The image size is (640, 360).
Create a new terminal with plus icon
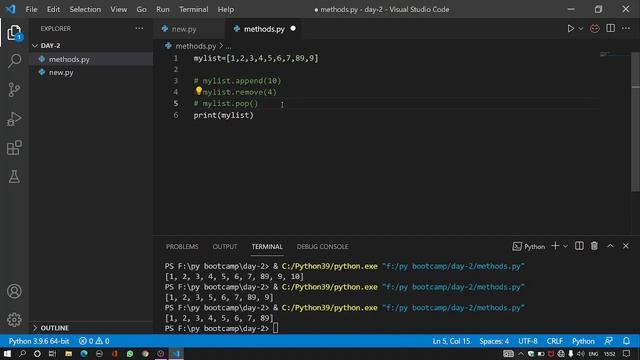[x=555, y=246]
